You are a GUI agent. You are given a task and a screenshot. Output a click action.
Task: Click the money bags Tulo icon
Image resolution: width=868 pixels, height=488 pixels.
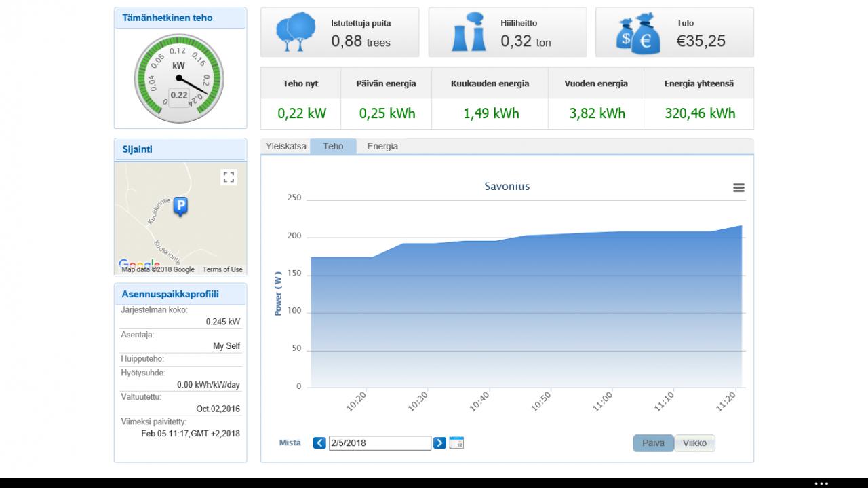(637, 33)
